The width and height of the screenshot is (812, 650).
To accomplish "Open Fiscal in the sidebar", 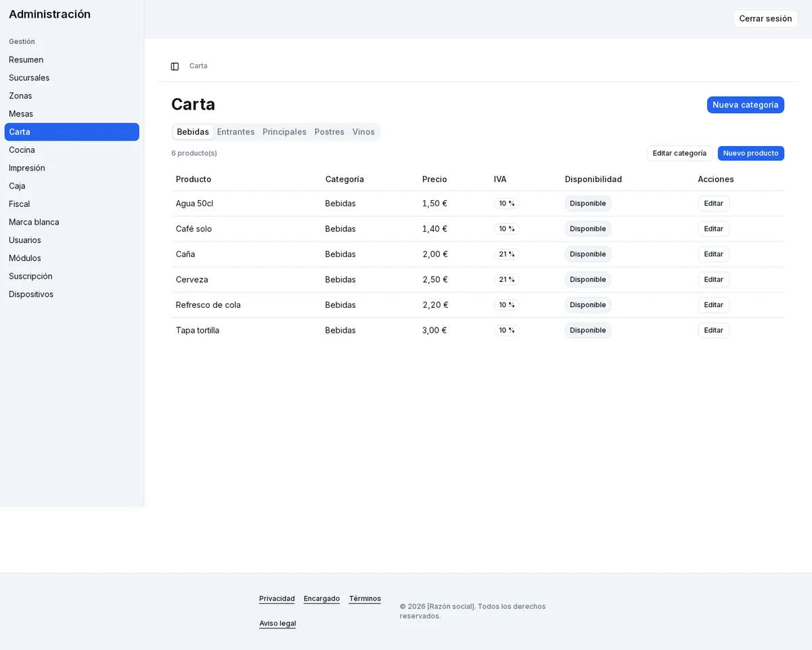I will click(72, 204).
